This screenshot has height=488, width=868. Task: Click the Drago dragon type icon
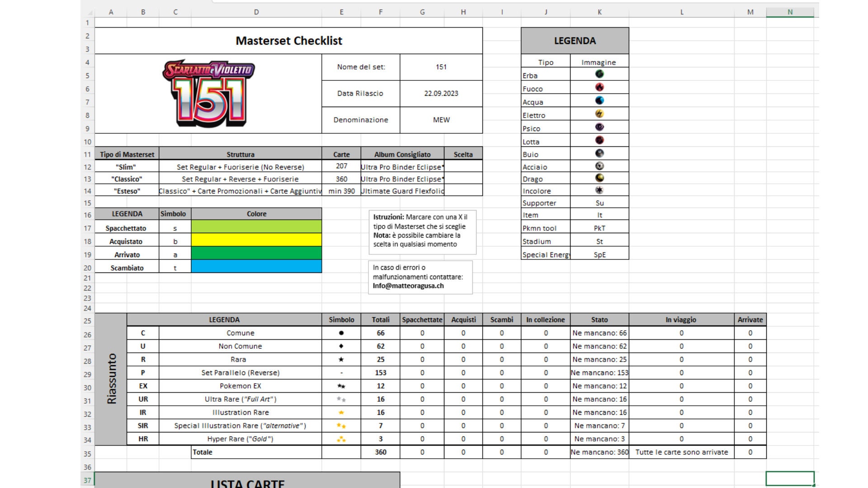pyautogui.click(x=599, y=177)
